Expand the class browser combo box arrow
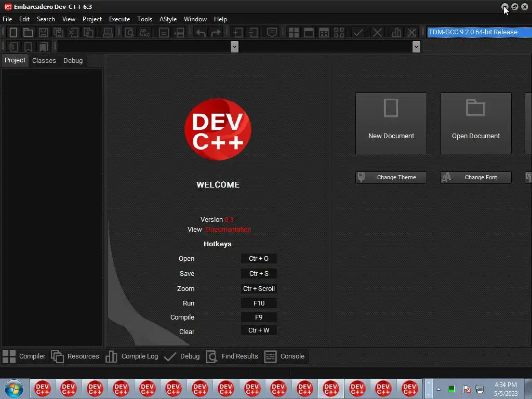 [234, 46]
